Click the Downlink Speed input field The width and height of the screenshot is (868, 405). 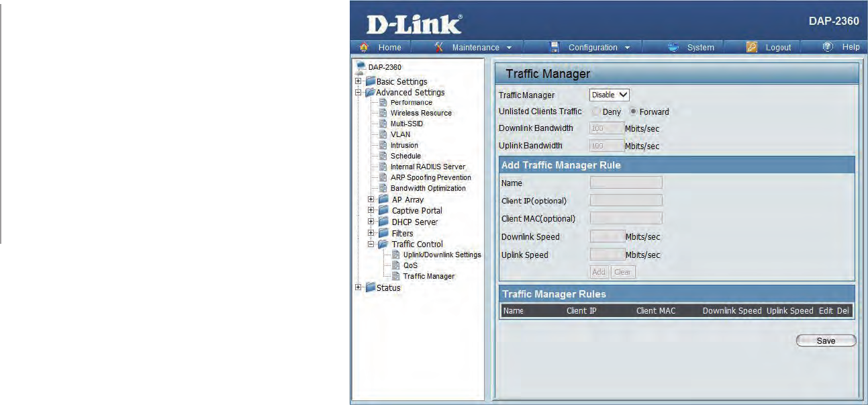tap(607, 236)
